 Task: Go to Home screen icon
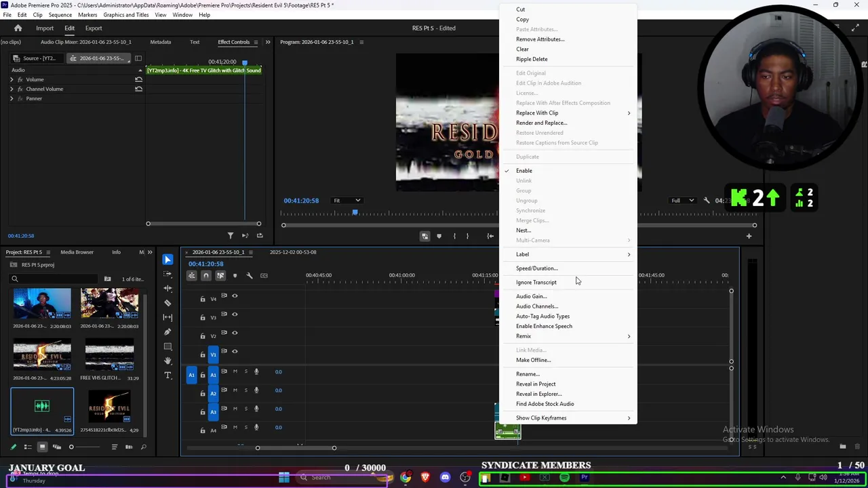click(x=18, y=28)
